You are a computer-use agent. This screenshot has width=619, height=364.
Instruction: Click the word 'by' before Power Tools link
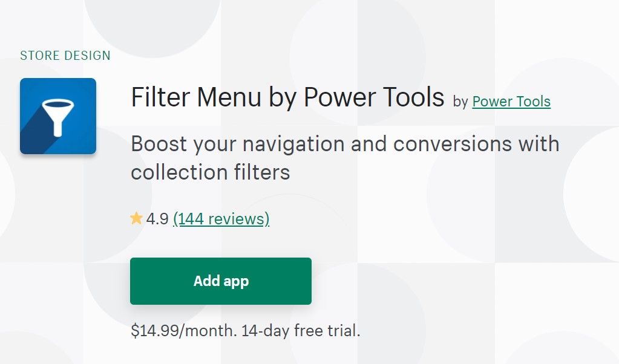[x=460, y=102]
